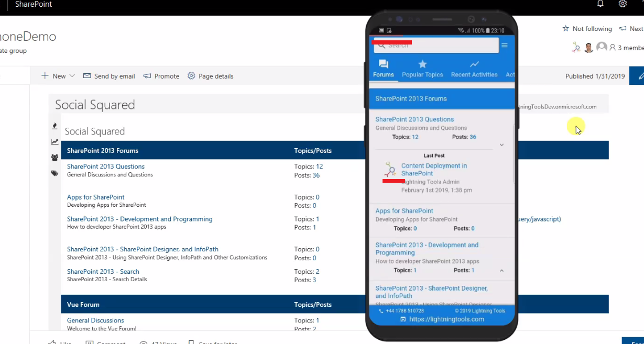Switch to Forums tab on phone
The image size is (644, 344).
pyautogui.click(x=384, y=69)
